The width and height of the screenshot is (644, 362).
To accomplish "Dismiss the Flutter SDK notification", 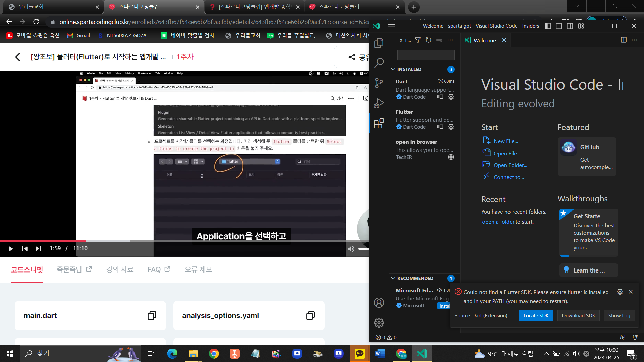I will (x=631, y=292).
